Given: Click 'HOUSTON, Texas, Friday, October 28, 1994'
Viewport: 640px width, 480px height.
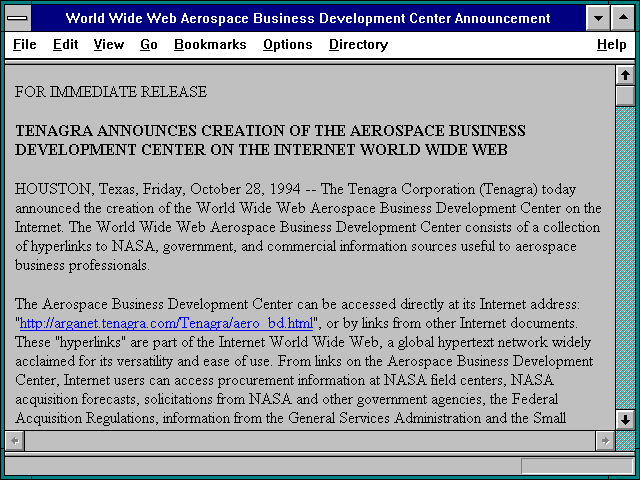Looking at the screenshot, I should (x=158, y=189).
